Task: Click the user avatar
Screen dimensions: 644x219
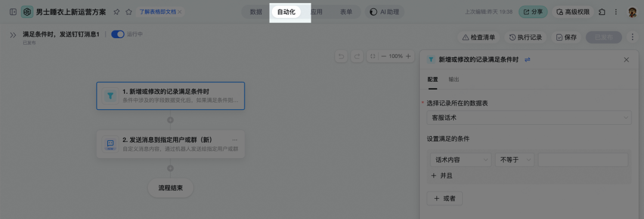Action: pos(632,13)
